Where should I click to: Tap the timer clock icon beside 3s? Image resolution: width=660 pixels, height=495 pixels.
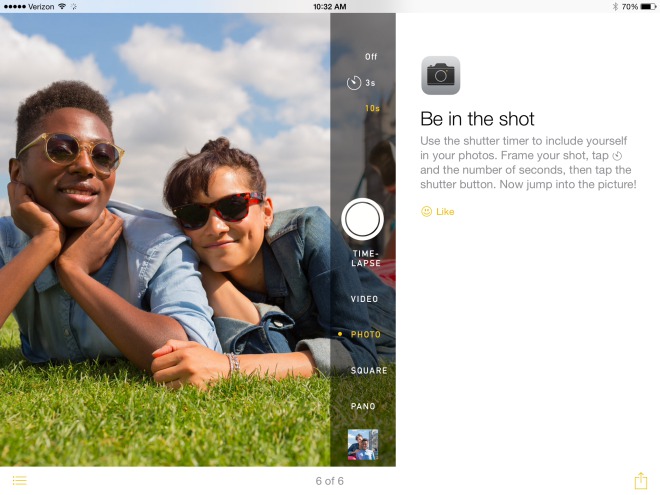[354, 83]
